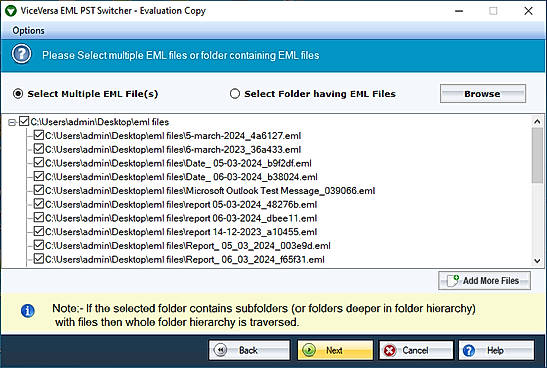547x368 pixels.
Task: Click the file list scroll up arrow
Action: click(537, 121)
